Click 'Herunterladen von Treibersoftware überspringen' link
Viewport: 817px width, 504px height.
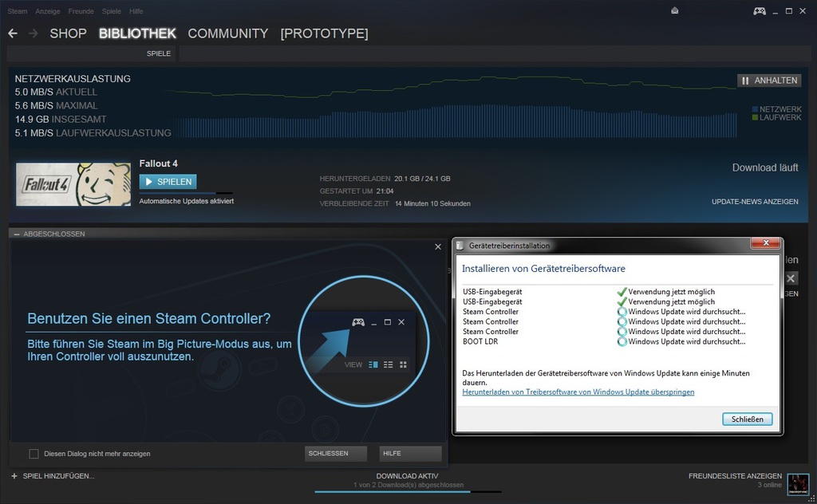pyautogui.click(x=578, y=392)
